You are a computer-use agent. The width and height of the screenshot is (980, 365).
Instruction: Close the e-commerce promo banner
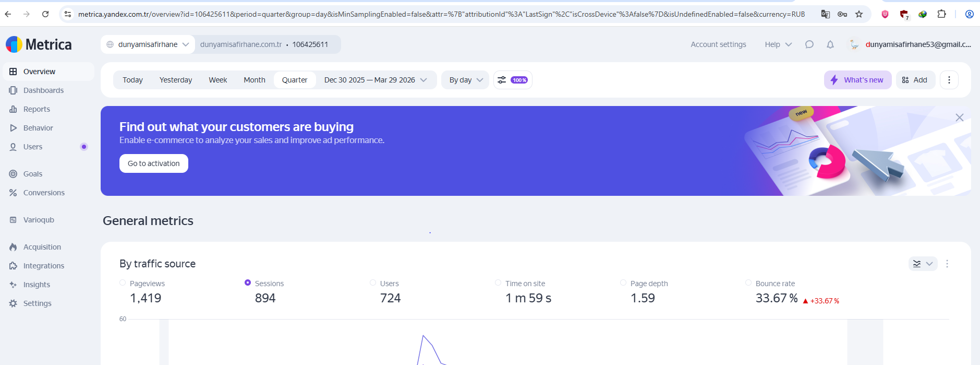tap(960, 117)
